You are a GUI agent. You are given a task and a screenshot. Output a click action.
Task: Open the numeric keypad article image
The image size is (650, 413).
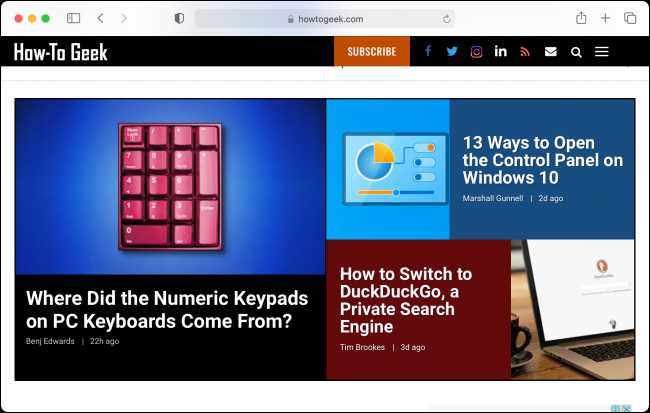pos(170,187)
